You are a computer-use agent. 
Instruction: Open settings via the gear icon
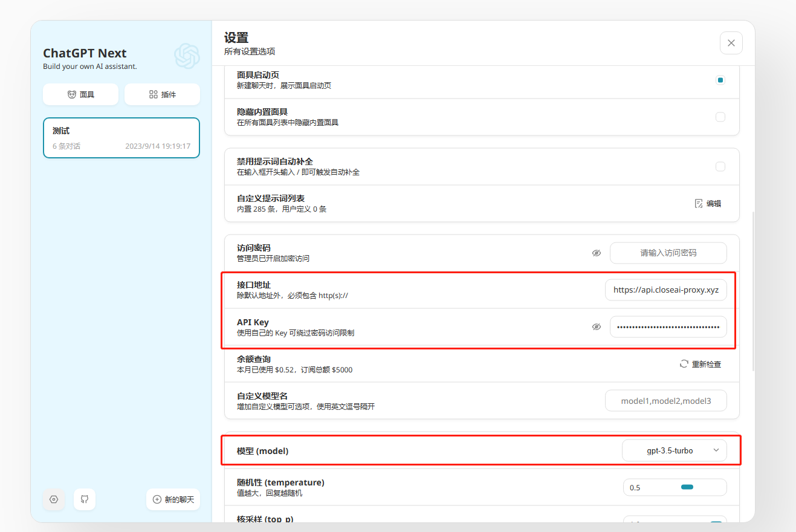53,499
